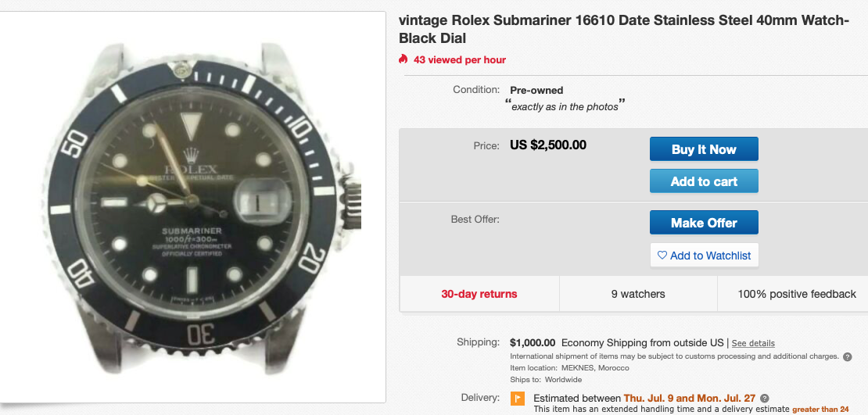The height and width of the screenshot is (415, 868).
Task: Open the Rolex Submariner product photo
Action: 193,207
